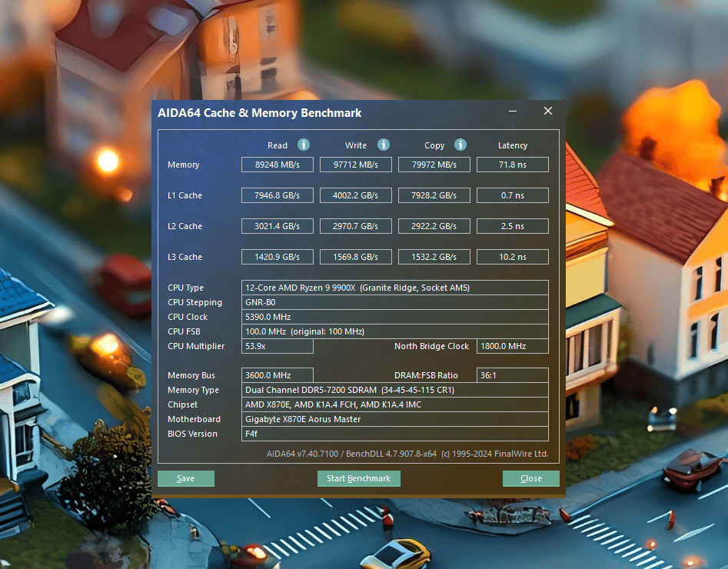Click the Write column header
728x569 pixels.
click(356, 145)
